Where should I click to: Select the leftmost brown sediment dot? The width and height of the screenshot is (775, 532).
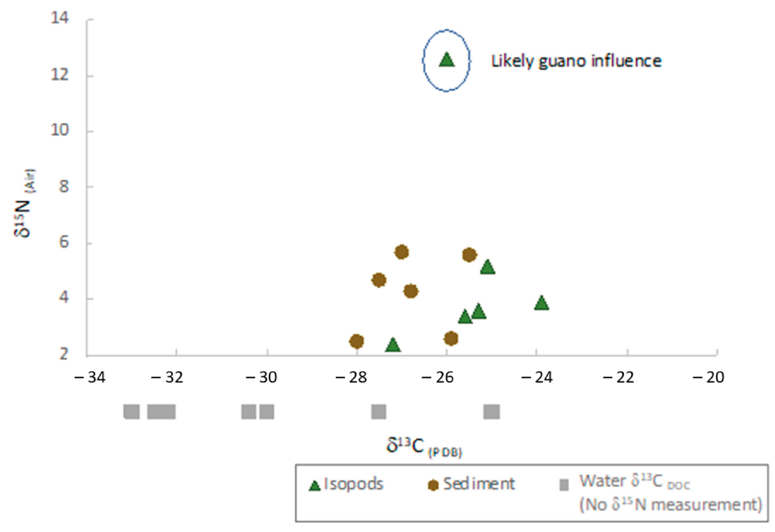[x=357, y=341]
